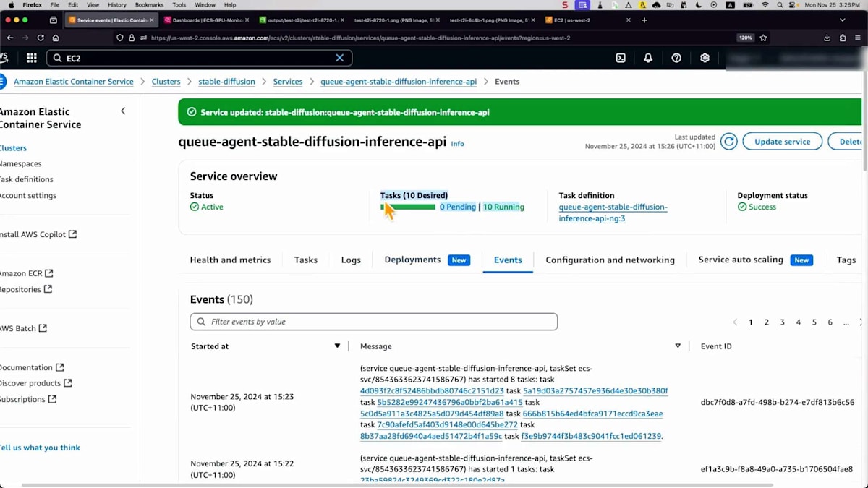
Task: Open Configuration and networking tab
Action: (x=610, y=260)
